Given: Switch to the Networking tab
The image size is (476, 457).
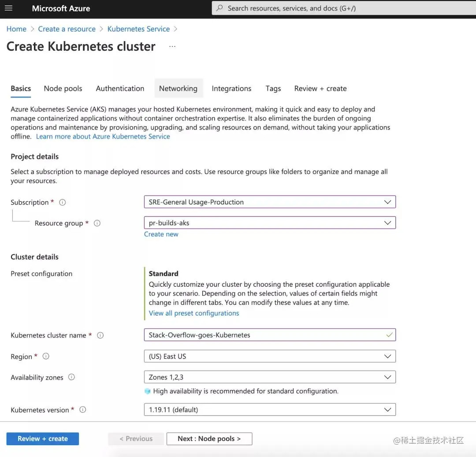Looking at the screenshot, I should tap(178, 89).
